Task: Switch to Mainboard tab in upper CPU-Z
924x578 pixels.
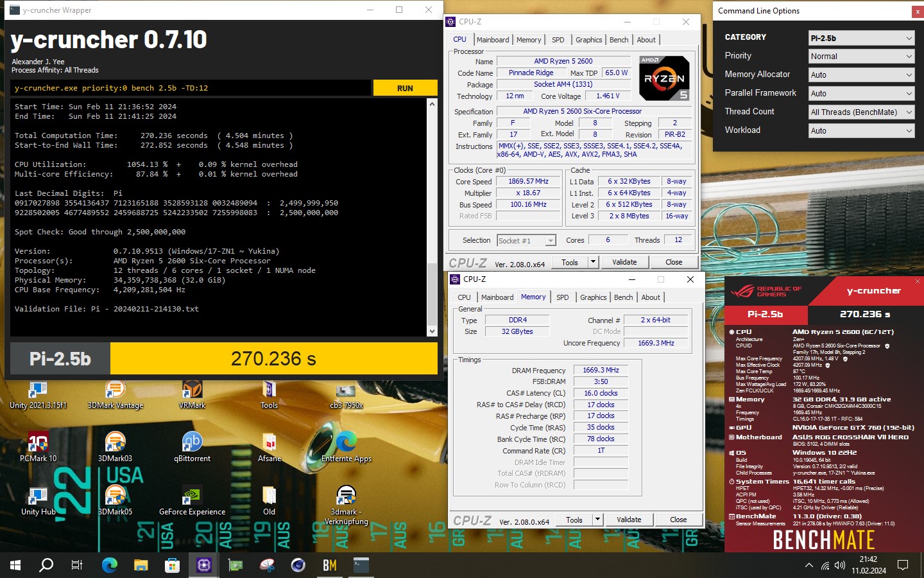Action: pos(493,40)
